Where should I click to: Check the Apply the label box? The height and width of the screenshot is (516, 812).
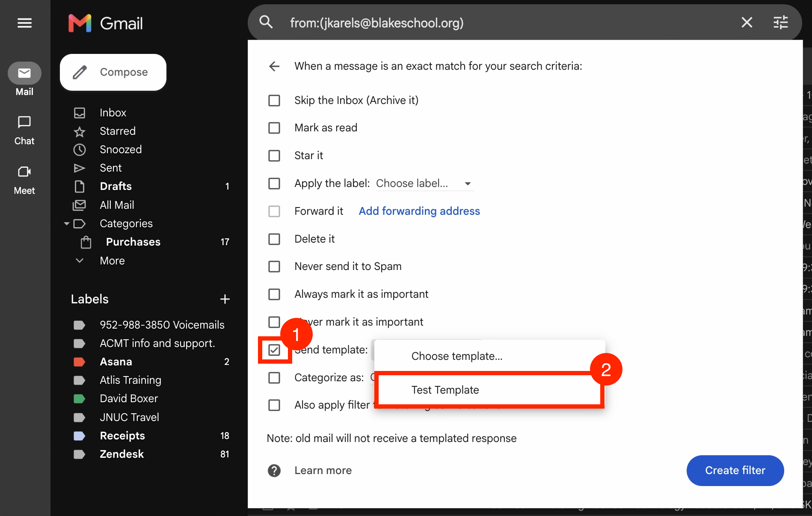(274, 184)
